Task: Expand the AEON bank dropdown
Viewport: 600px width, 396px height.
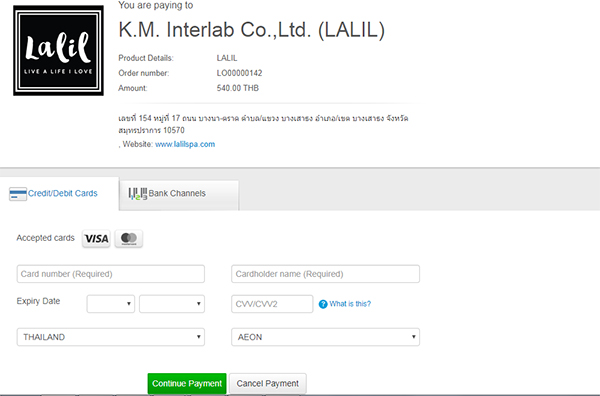Action: (x=325, y=337)
